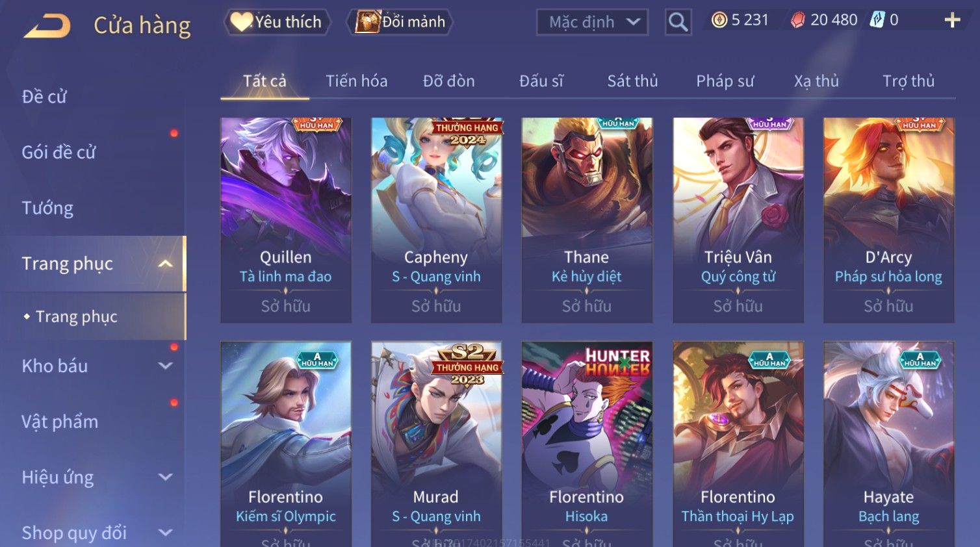
Task: Expand the Hiệu ứng sidebar section
Action: point(165,477)
